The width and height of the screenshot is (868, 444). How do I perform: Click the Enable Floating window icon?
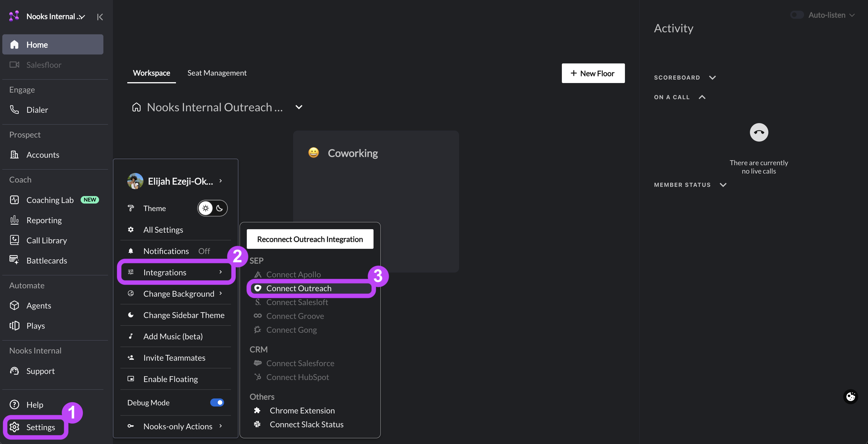coord(131,379)
